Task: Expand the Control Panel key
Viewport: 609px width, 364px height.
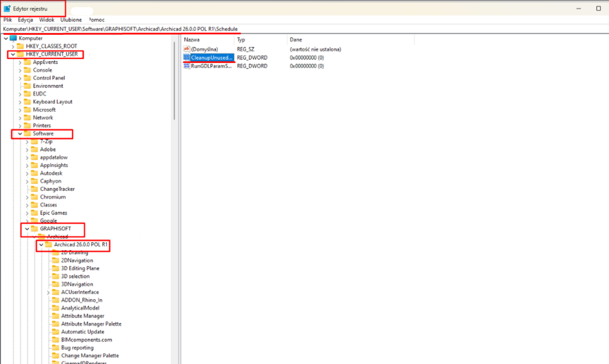Action: [x=20, y=78]
